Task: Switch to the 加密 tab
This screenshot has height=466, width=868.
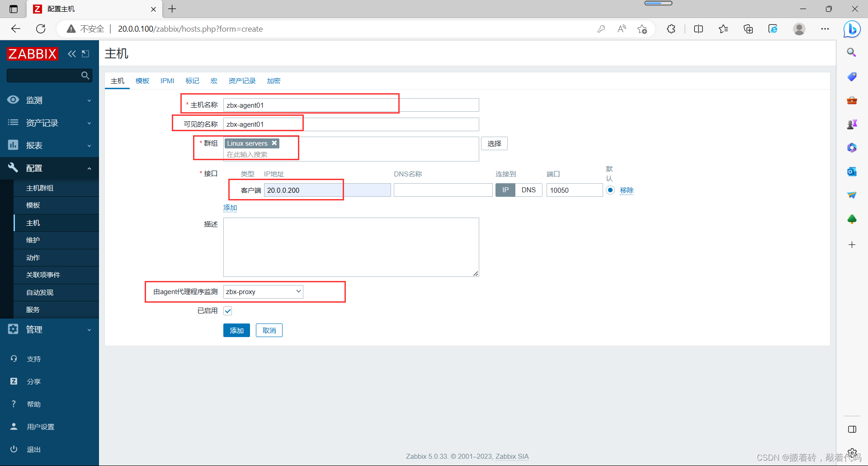Action: (x=274, y=81)
